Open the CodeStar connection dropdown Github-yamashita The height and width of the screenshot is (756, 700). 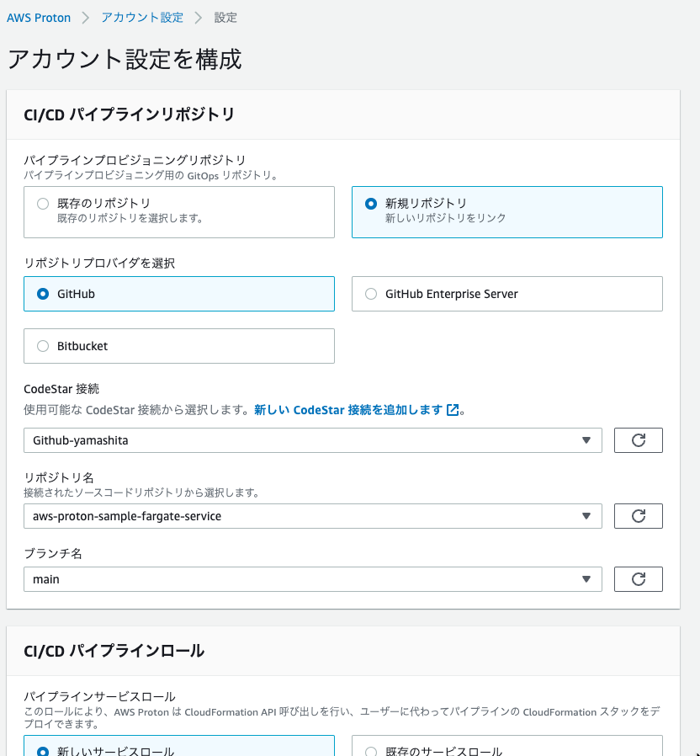click(x=313, y=440)
